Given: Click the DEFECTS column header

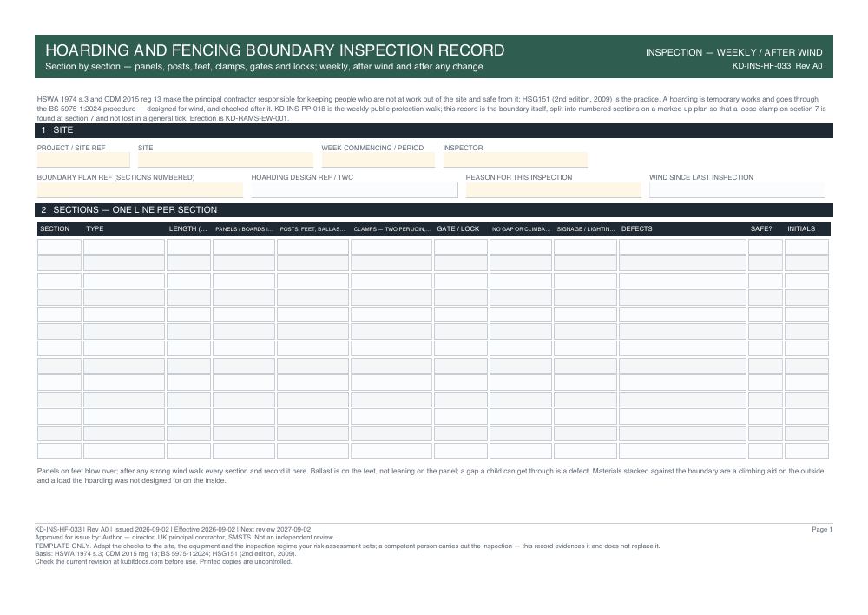Looking at the screenshot, I should tap(636, 228).
